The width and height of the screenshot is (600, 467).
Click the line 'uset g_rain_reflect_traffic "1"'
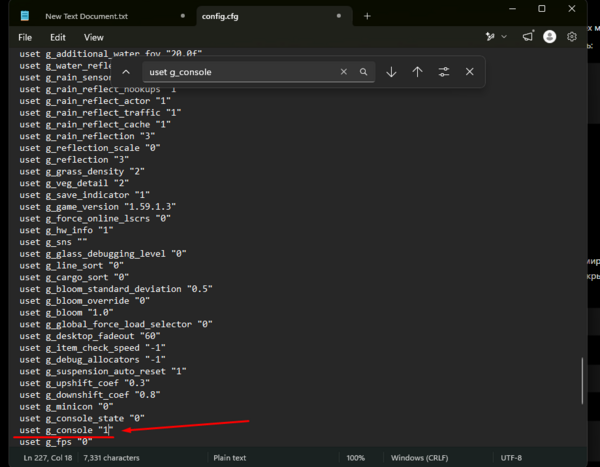(x=100, y=113)
